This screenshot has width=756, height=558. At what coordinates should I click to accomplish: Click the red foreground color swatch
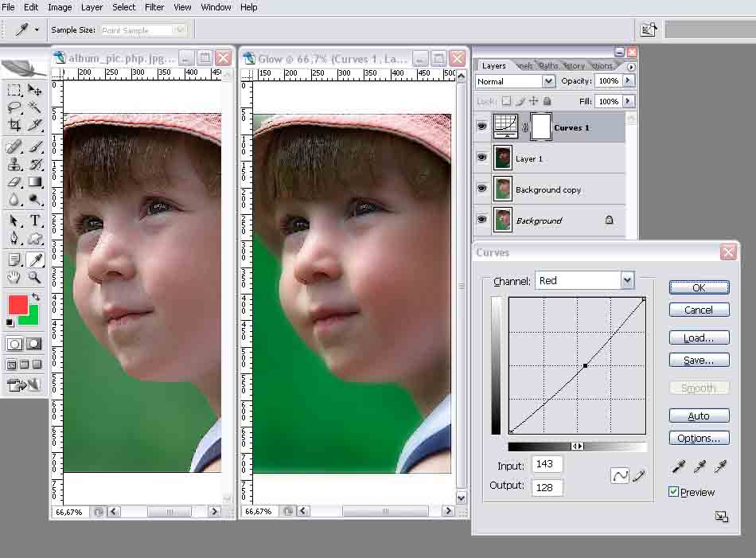pyautogui.click(x=18, y=304)
